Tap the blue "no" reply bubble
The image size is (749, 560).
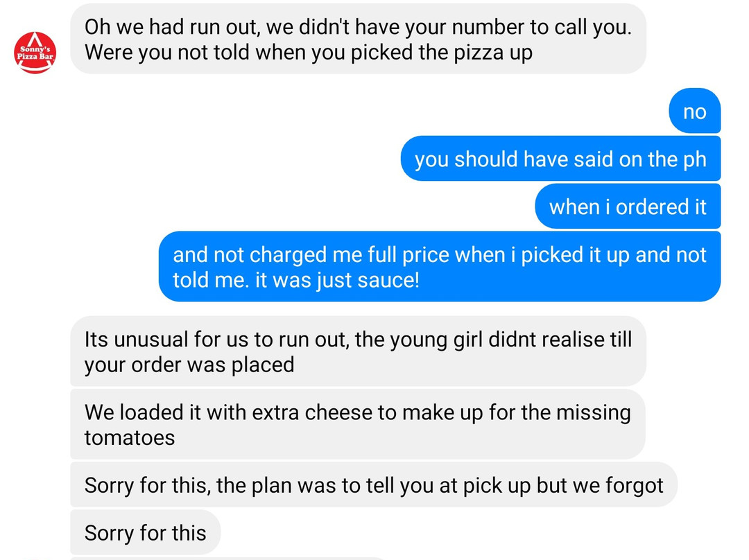pos(694,112)
